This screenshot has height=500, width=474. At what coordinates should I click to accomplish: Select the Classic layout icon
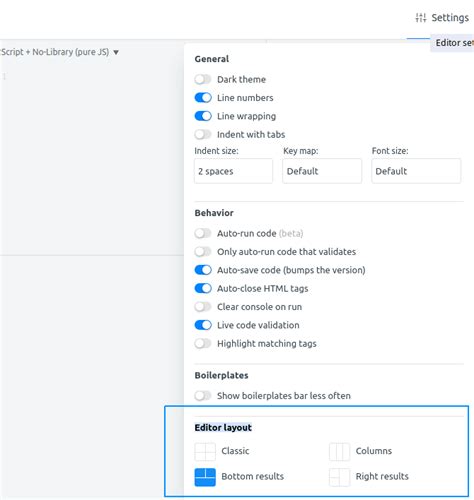tap(205, 451)
